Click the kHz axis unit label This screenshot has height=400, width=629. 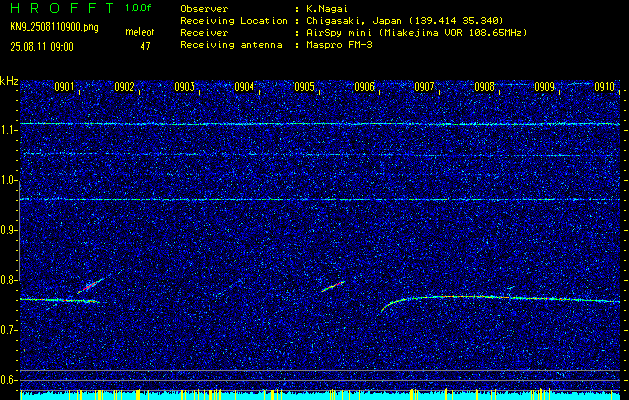[x=9, y=81]
